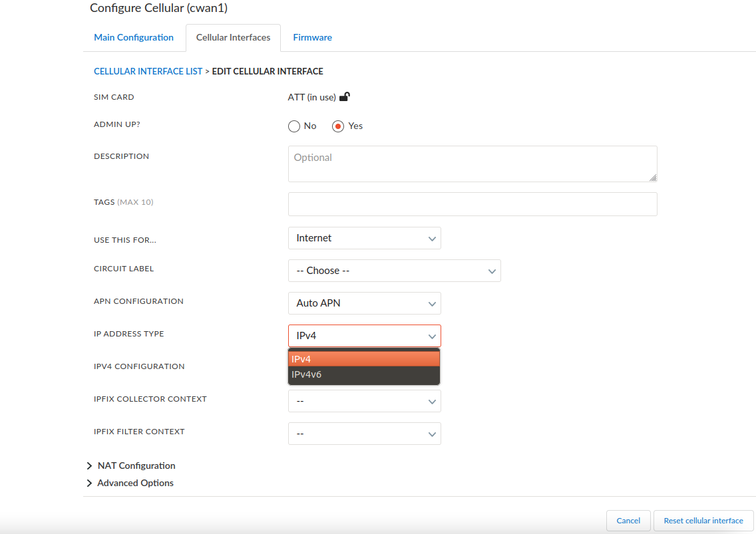Viewport: 756px width, 534px height.
Task: Click the Description textarea resize handle
Action: 654,178
